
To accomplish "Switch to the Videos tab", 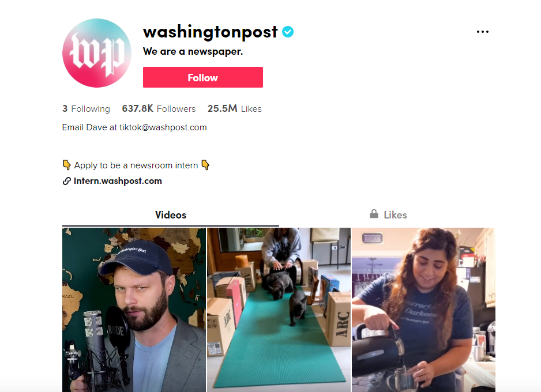I will point(171,215).
